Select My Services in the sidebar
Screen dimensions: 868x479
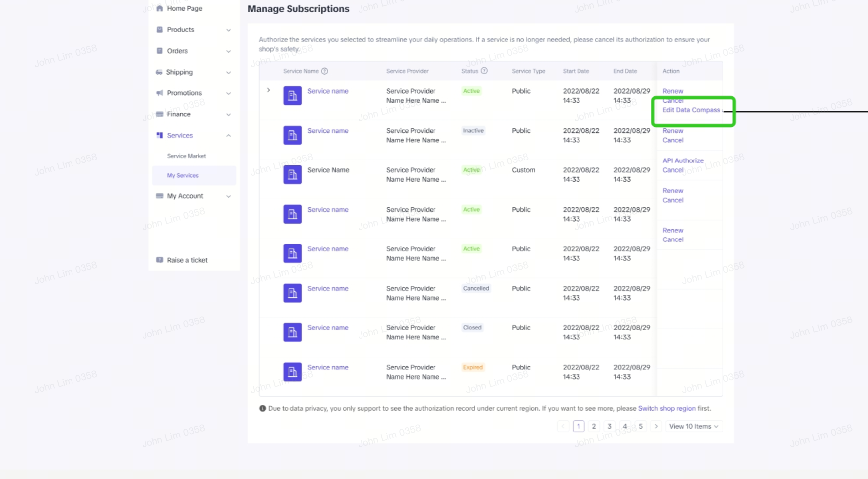click(x=183, y=175)
